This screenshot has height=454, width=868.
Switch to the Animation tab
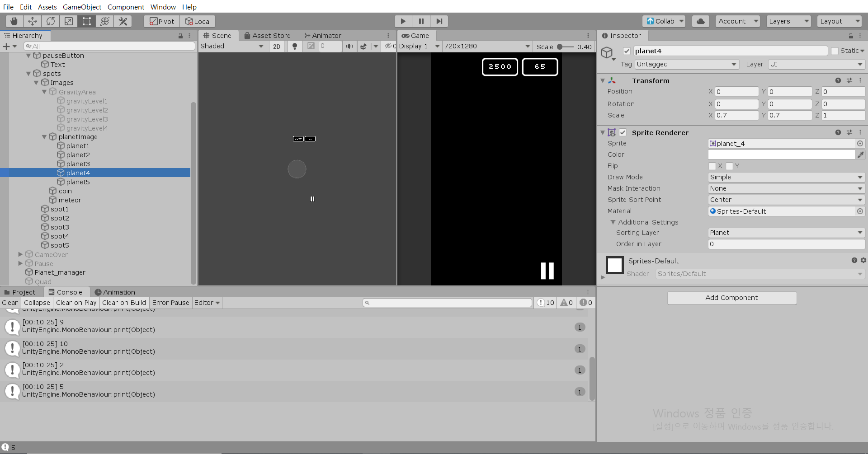pos(115,292)
